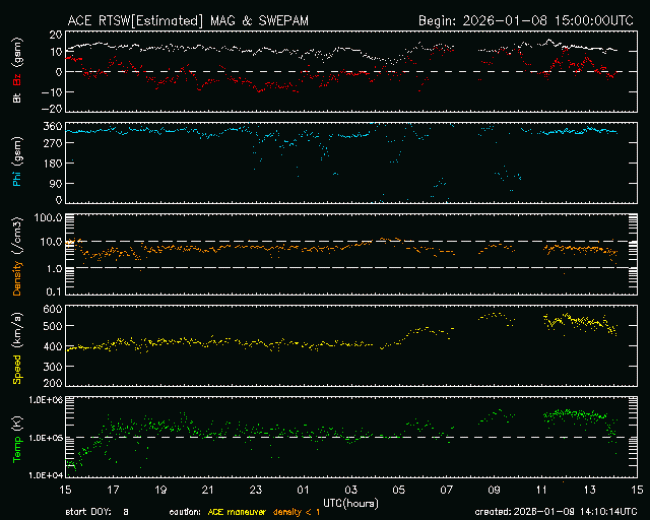
Task: Click the orange 'density < 1' legend text
Action: click(x=296, y=512)
